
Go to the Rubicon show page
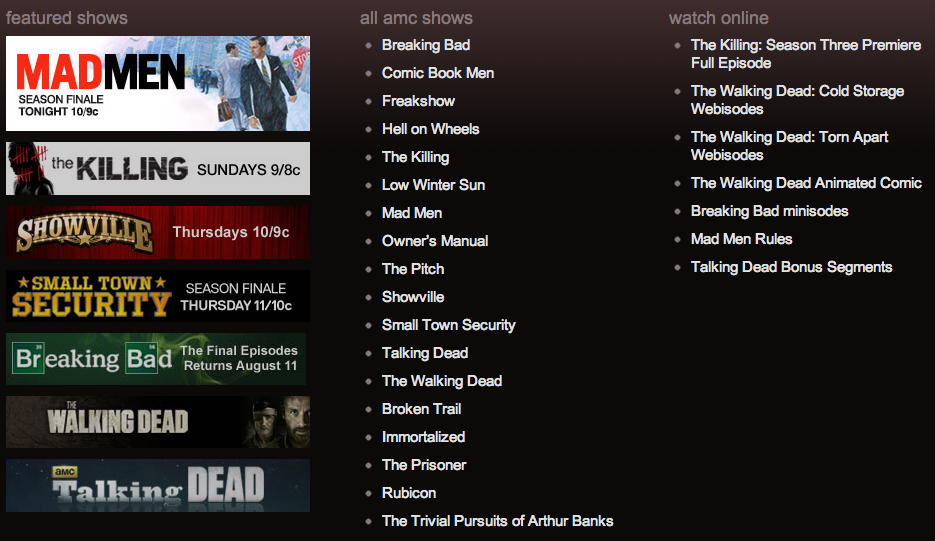pos(409,493)
